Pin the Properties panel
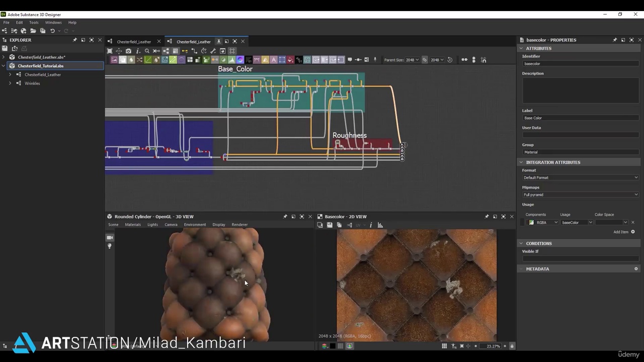The width and height of the screenshot is (644, 362). pos(615,40)
